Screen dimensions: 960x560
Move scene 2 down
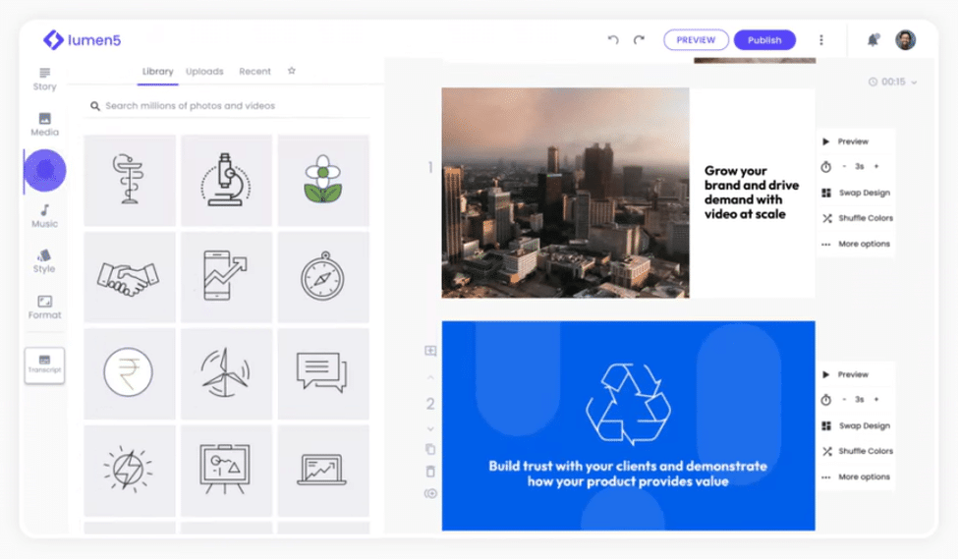click(x=430, y=429)
